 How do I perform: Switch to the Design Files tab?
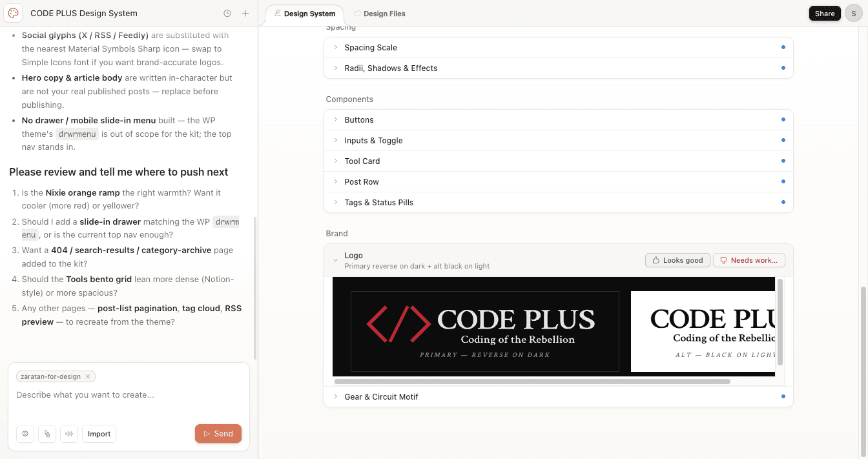point(380,14)
